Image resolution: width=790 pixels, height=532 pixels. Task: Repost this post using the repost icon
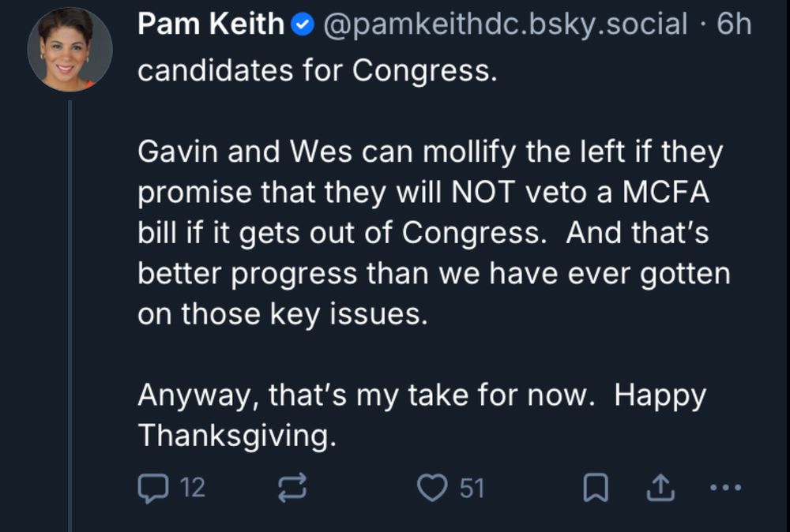[293, 489]
